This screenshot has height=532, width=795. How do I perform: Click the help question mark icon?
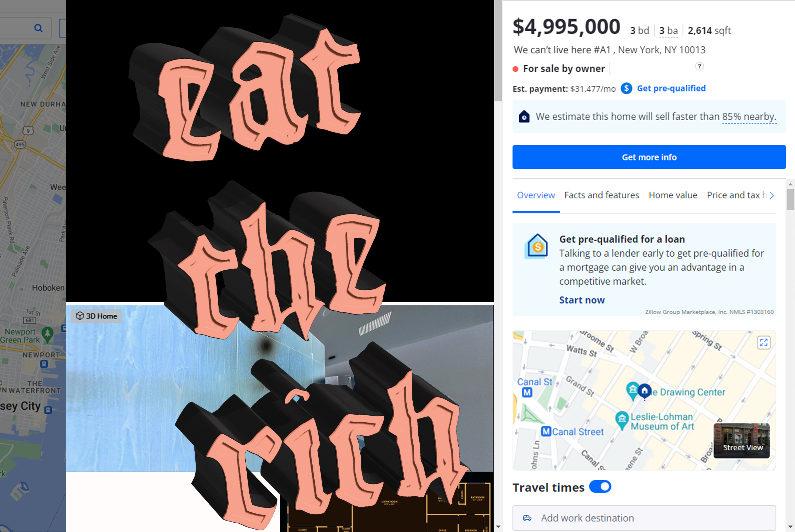click(699, 66)
